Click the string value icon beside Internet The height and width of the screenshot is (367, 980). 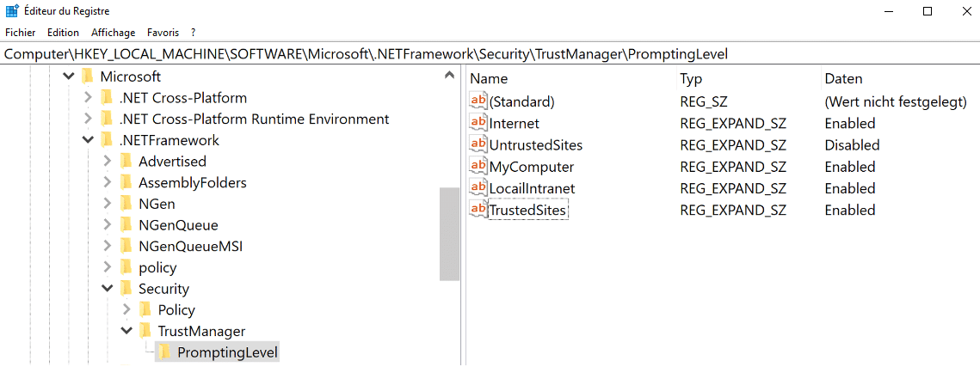[x=478, y=123]
